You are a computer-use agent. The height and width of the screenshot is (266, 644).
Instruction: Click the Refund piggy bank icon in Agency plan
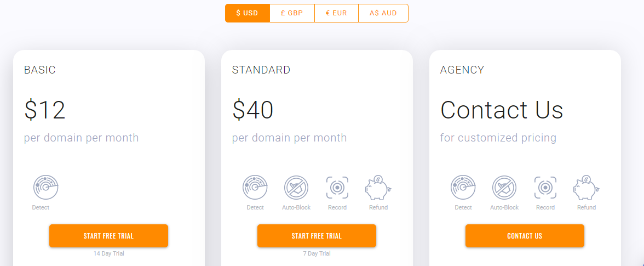586,188
